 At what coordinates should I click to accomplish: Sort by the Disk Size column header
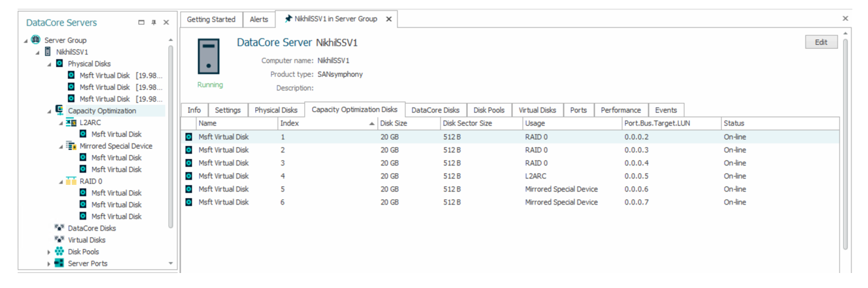(x=409, y=123)
